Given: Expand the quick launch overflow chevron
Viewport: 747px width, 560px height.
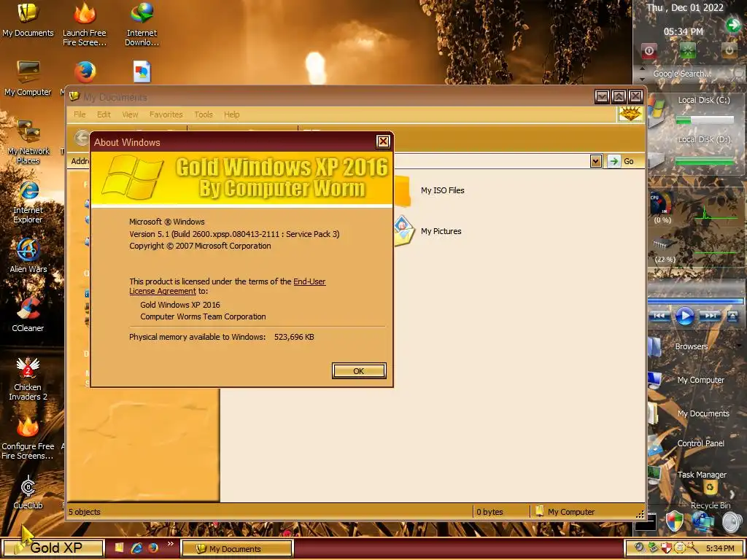Looking at the screenshot, I should (x=171, y=544).
